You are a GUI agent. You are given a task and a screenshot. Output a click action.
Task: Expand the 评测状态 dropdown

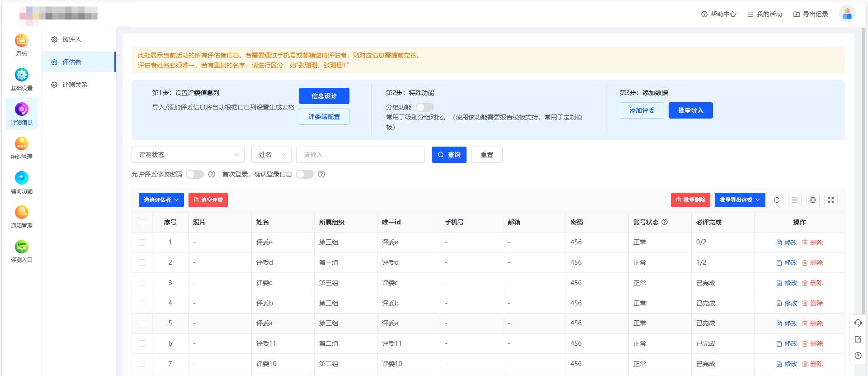pos(188,155)
